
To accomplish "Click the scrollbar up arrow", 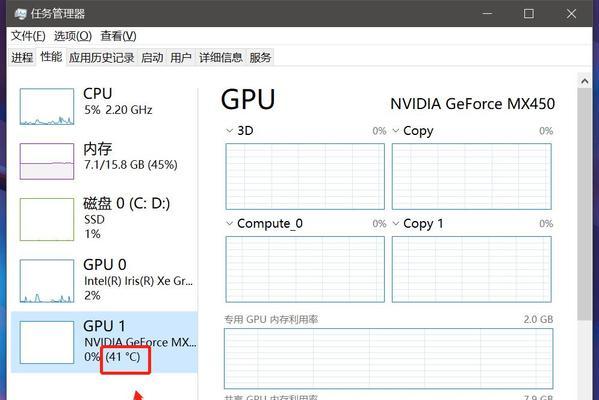I will pos(584,81).
